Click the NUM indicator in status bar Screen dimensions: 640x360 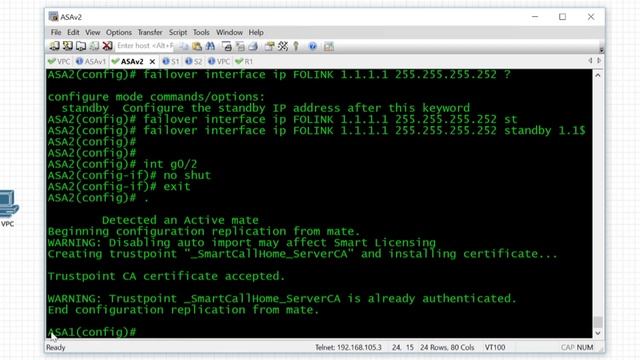pos(585,348)
